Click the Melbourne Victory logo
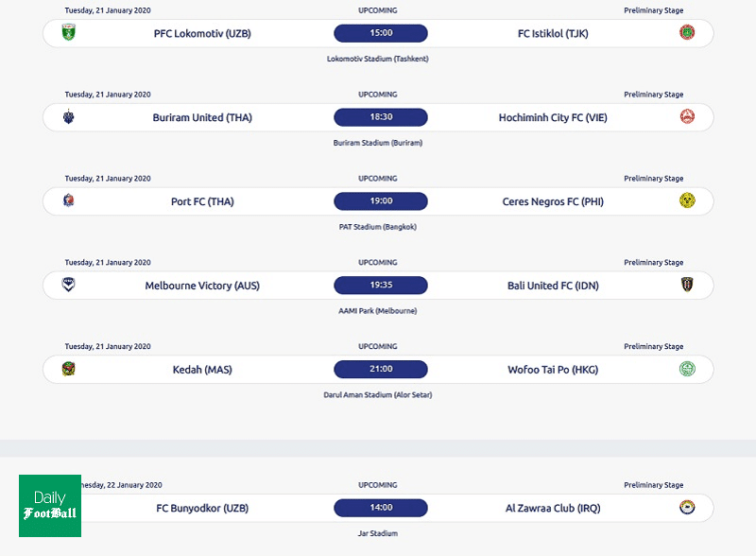Image resolution: width=756 pixels, height=556 pixels. (x=68, y=285)
